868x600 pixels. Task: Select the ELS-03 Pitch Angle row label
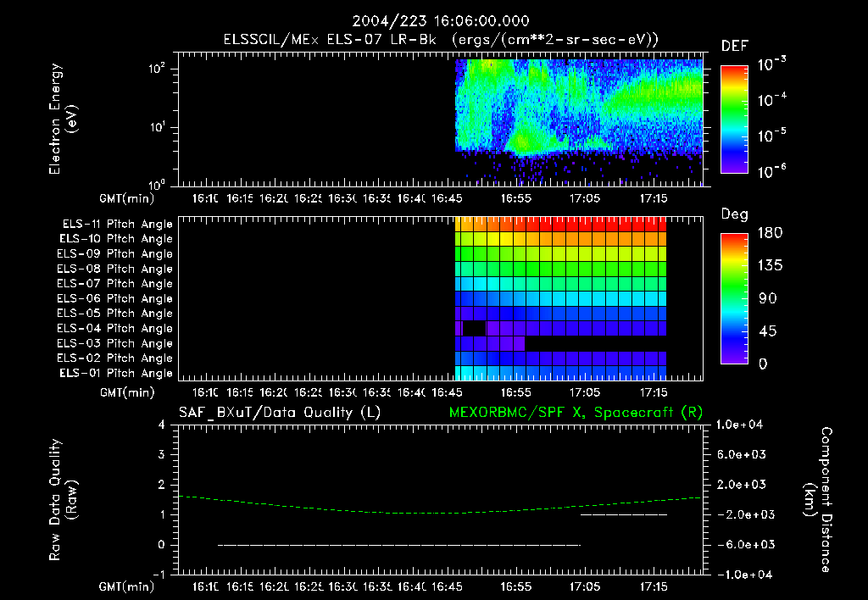click(x=114, y=343)
